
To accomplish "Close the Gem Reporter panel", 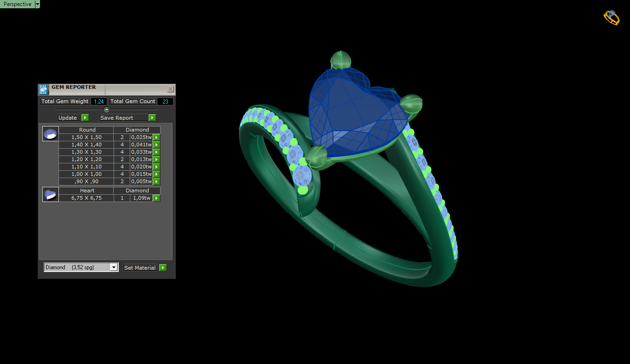I will click(170, 89).
